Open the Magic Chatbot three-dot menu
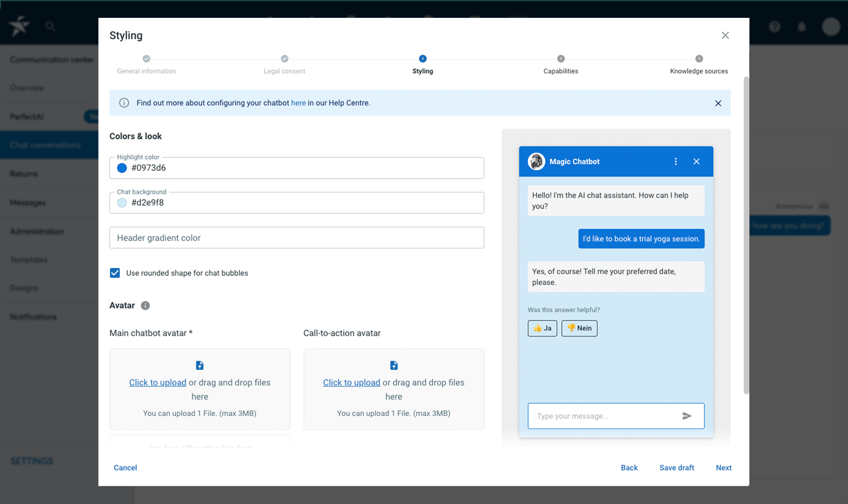848x504 pixels. pos(675,162)
